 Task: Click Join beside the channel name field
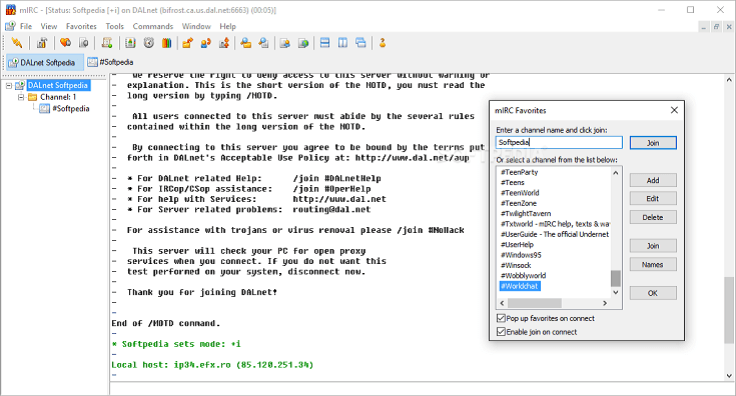[653, 143]
